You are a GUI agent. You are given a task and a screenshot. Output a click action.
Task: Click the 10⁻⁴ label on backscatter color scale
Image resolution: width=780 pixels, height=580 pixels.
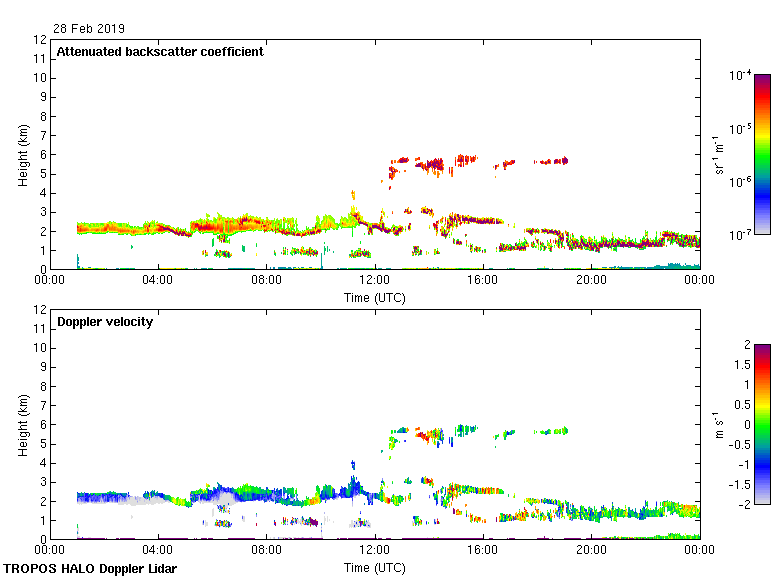741,76
